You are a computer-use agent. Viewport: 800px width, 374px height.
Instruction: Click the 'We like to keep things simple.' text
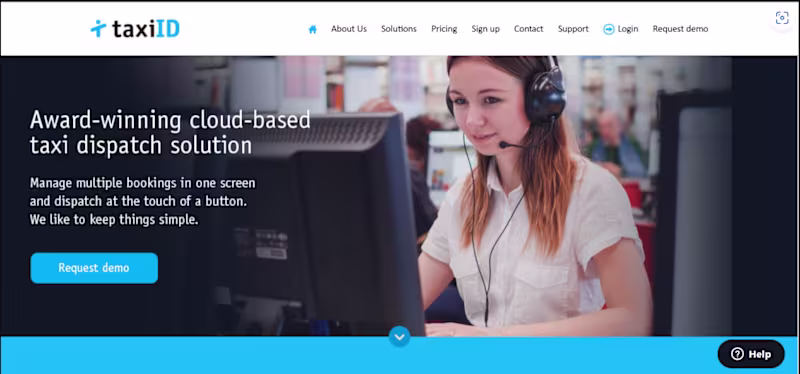(114, 220)
